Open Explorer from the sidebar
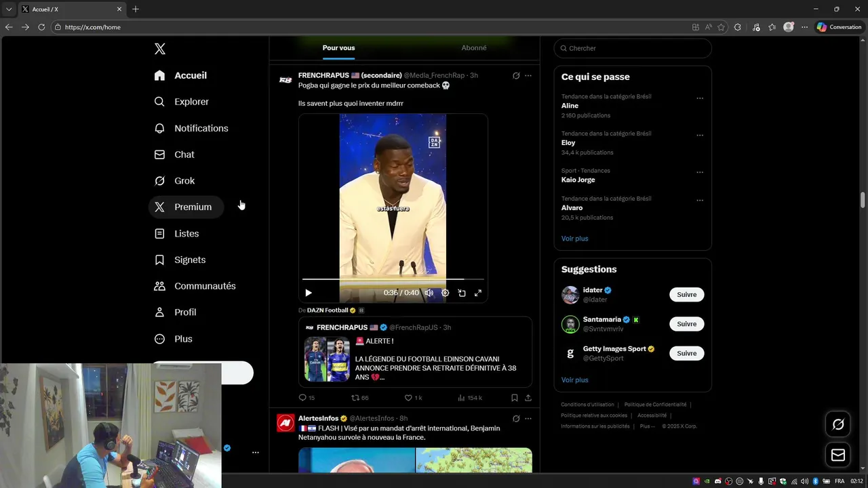This screenshot has height=488, width=868. tap(181, 102)
